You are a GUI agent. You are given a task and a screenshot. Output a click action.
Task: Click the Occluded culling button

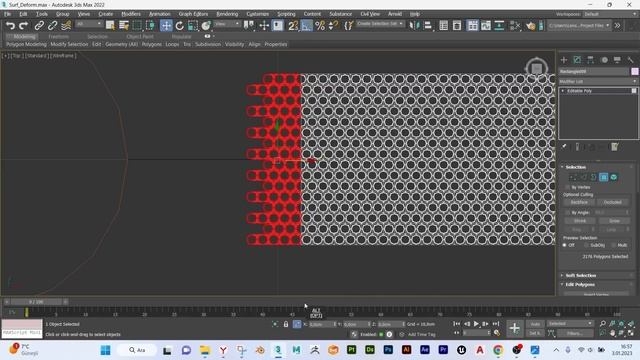coord(612,202)
